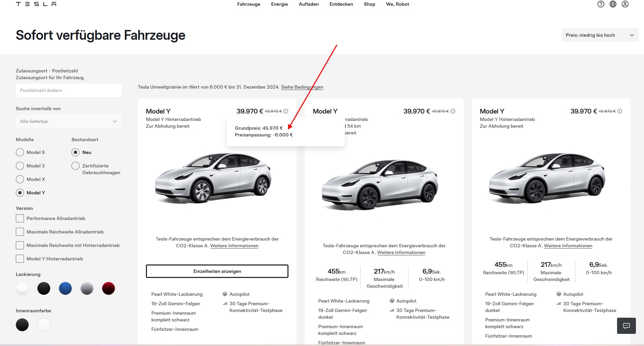Choose the white paint swatch
The image size is (644, 346).
tap(22, 288)
